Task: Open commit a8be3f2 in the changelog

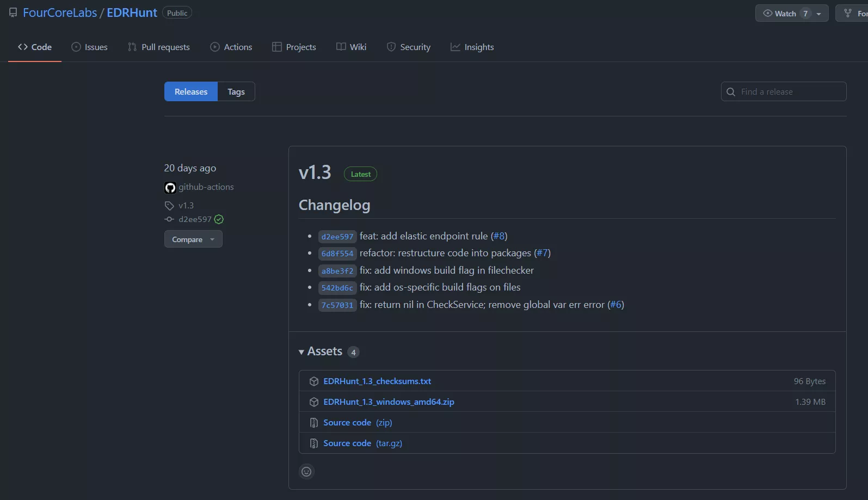Action: 337,271
